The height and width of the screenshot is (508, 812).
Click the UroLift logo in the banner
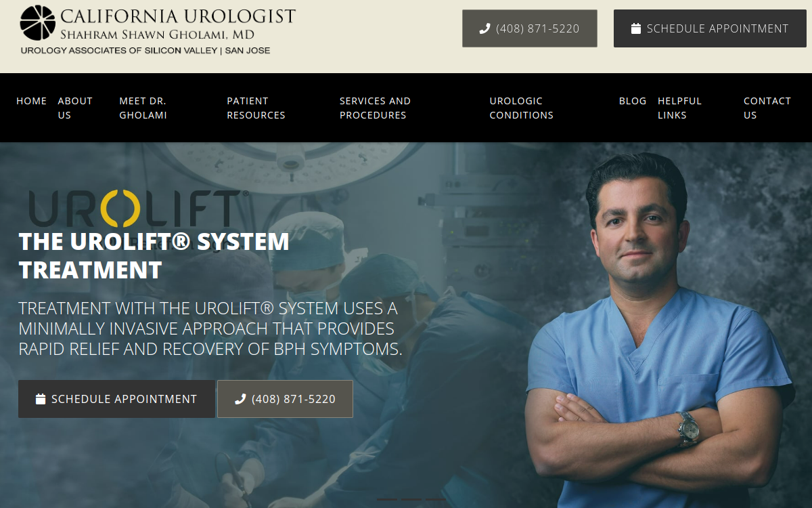click(139, 209)
